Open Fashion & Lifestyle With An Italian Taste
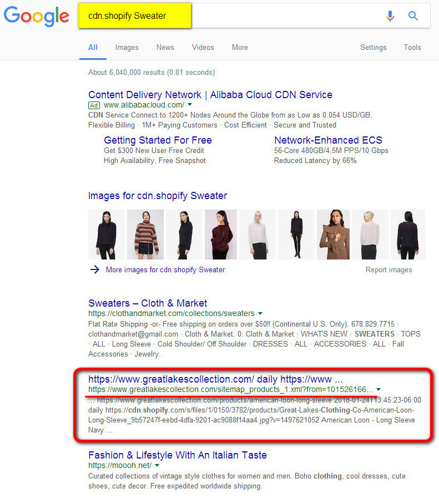 (178, 455)
